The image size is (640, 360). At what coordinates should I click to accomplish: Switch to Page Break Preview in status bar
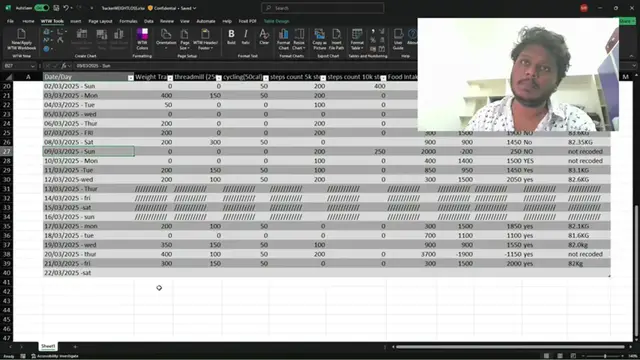(573, 356)
